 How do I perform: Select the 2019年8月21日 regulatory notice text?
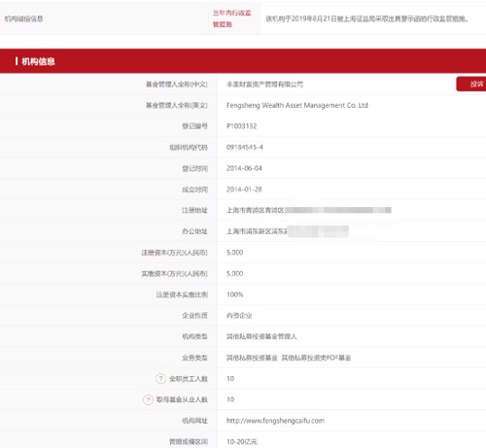[367, 18]
